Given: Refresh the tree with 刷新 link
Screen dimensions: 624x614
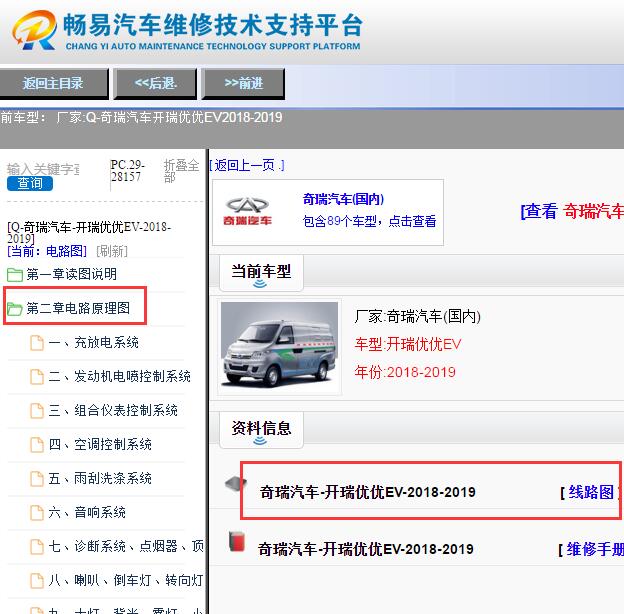Looking at the screenshot, I should coord(112,251).
